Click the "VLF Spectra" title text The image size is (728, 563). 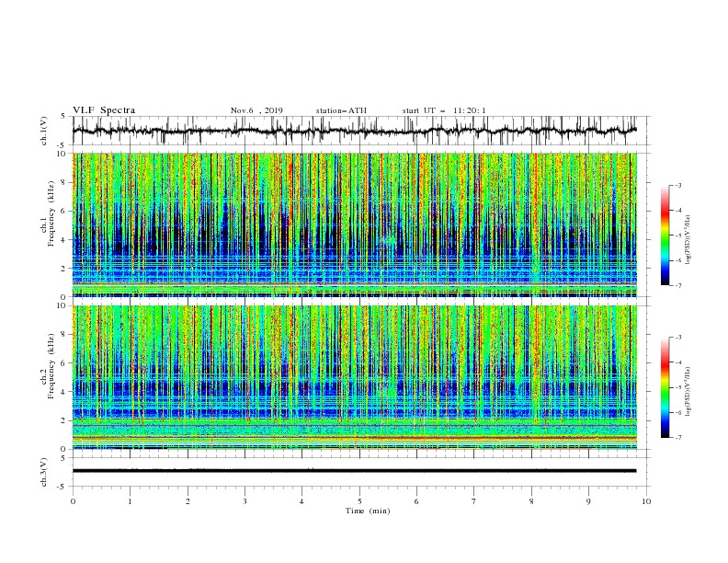pos(104,110)
